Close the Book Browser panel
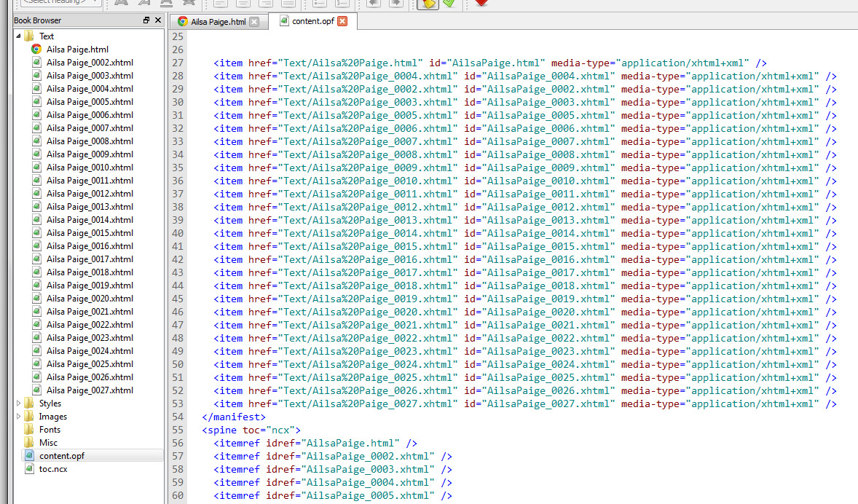The image size is (858, 504). click(x=158, y=20)
